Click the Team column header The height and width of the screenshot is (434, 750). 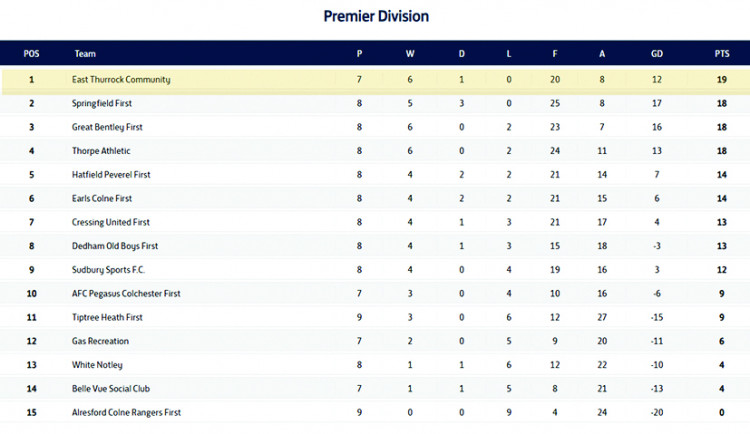tap(85, 54)
